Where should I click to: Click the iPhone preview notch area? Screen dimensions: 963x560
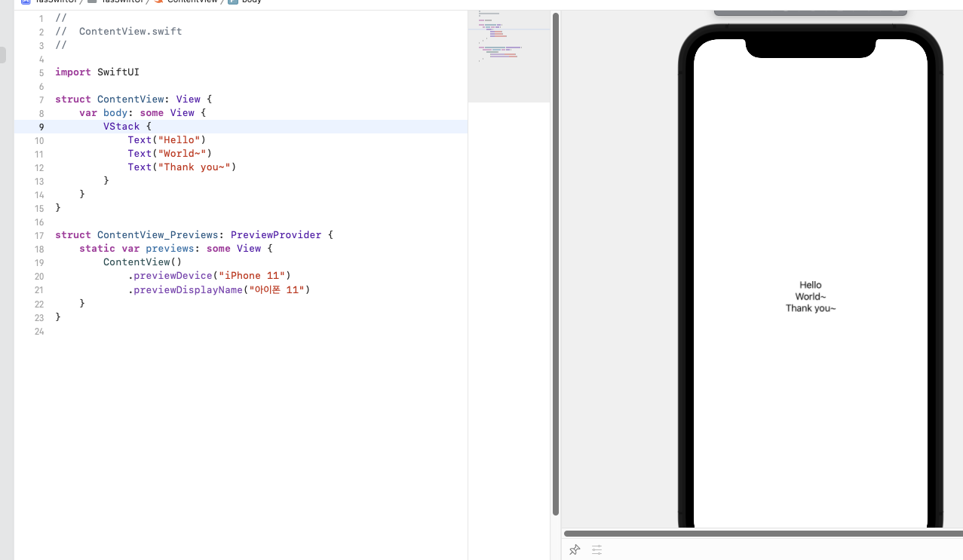[811, 47]
